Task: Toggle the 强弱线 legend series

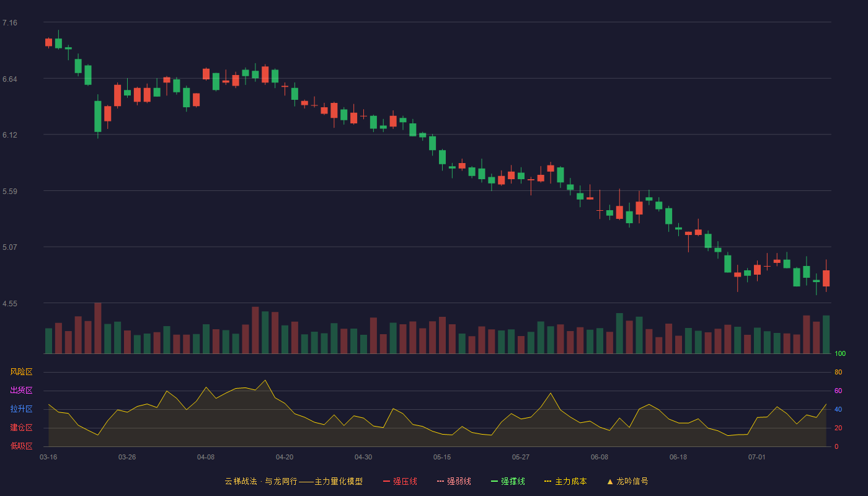Action: pyautogui.click(x=454, y=481)
